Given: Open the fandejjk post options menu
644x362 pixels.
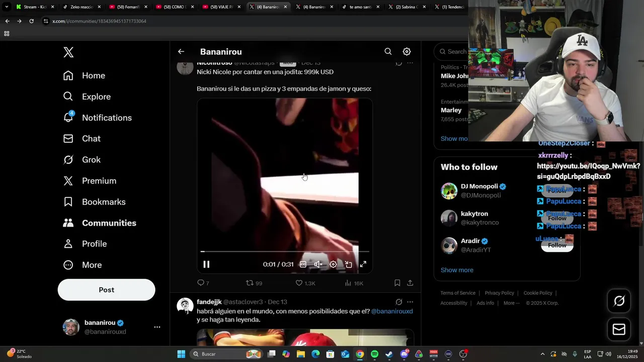Looking at the screenshot, I should (x=410, y=302).
